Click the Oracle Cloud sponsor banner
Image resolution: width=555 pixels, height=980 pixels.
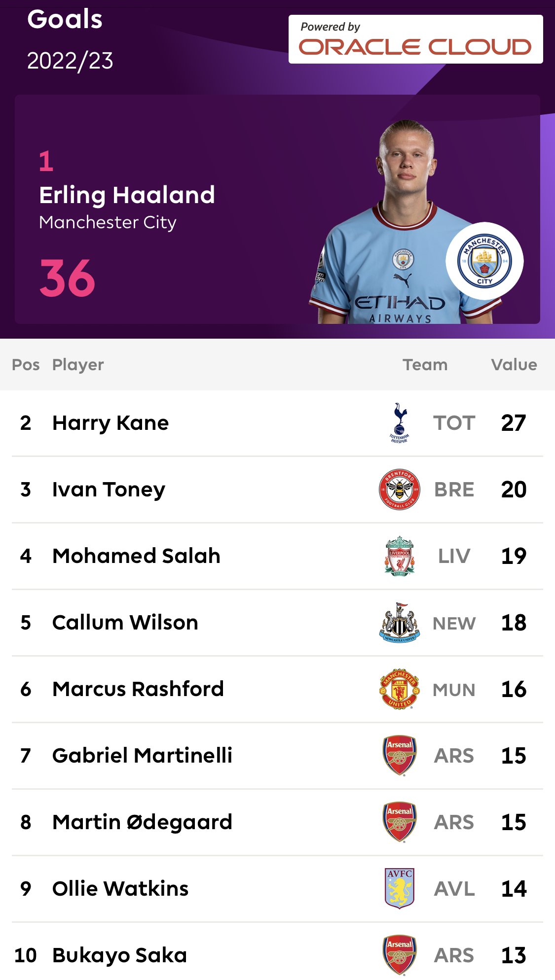(415, 39)
